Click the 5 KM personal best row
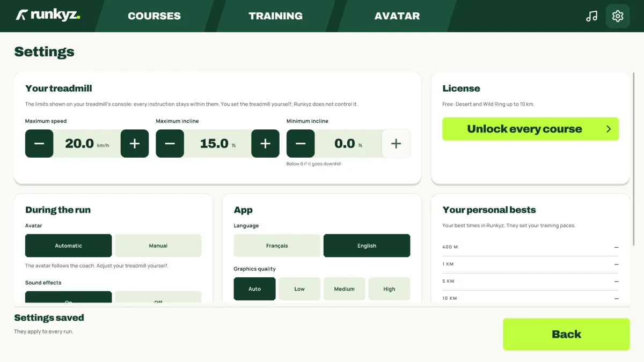This screenshot has width=644, height=362. (530, 282)
